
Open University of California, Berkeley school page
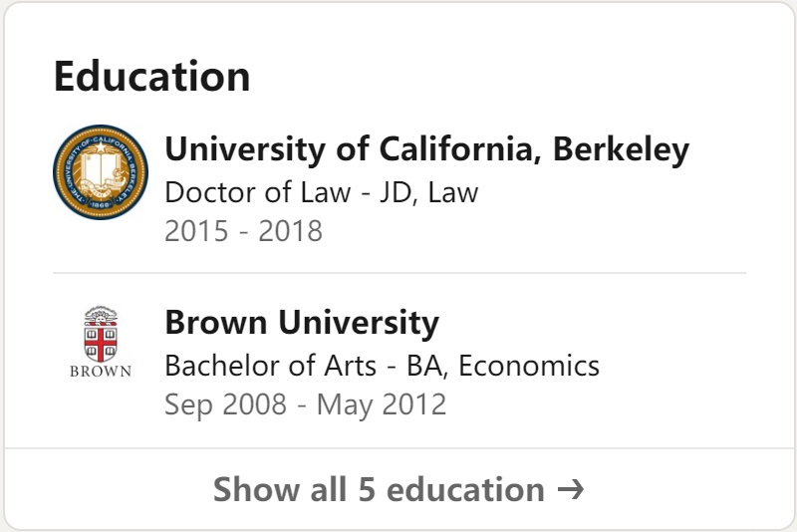point(426,149)
